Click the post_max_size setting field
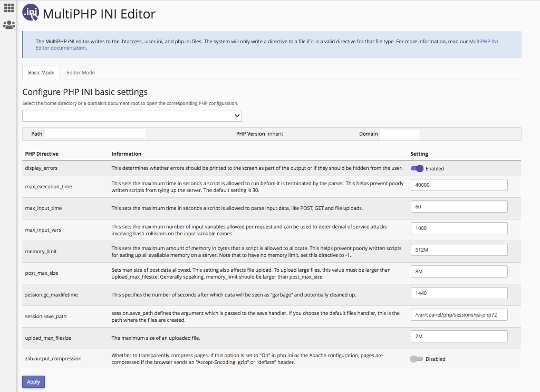Viewport: 540px width, 392px height. coord(459,271)
